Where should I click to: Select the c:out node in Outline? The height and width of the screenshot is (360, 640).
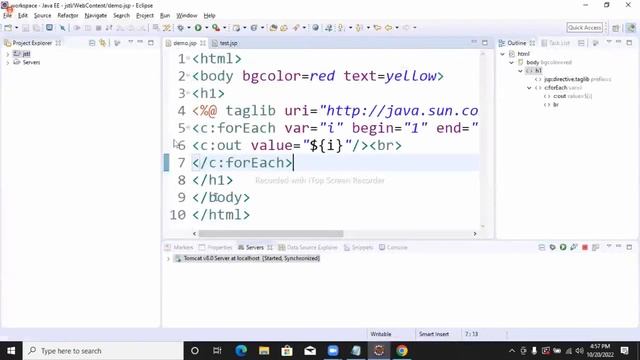tap(560, 96)
